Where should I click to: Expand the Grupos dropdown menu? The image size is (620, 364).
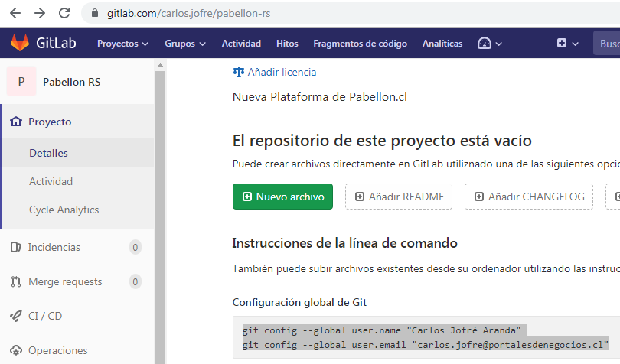(185, 44)
